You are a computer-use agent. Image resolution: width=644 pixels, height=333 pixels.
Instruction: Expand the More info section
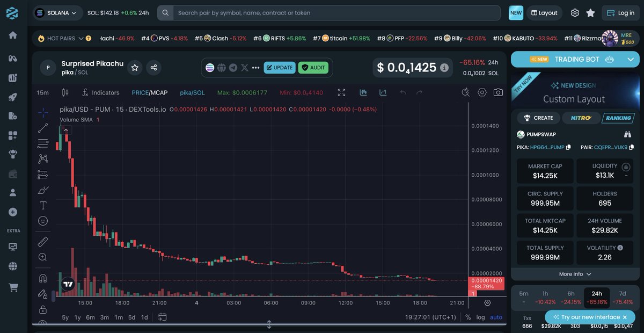[x=575, y=274]
